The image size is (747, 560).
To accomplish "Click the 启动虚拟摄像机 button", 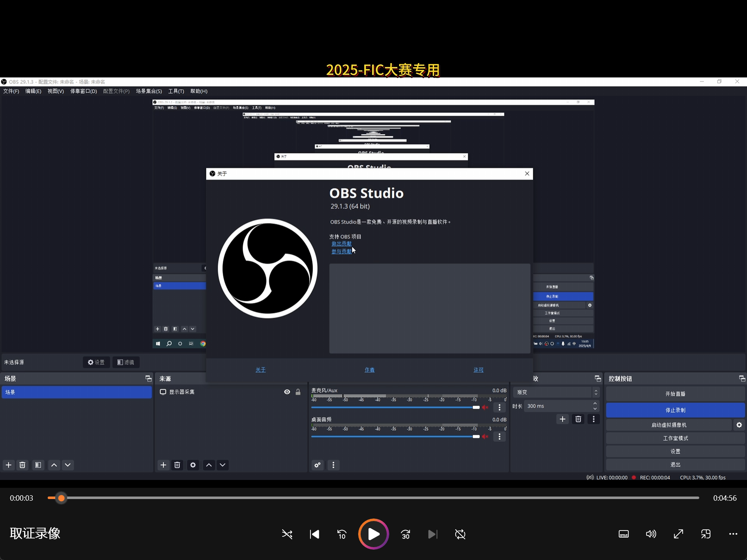I will pyautogui.click(x=669, y=425).
